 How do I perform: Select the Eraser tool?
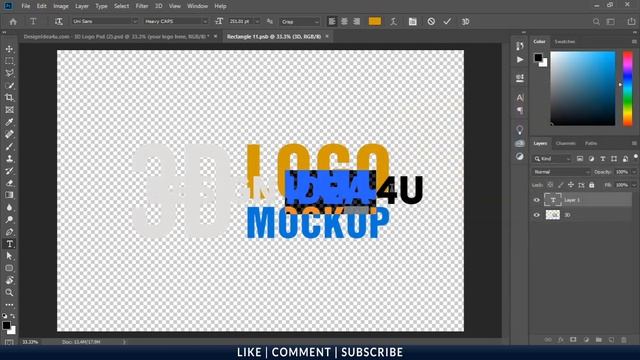click(x=9, y=183)
